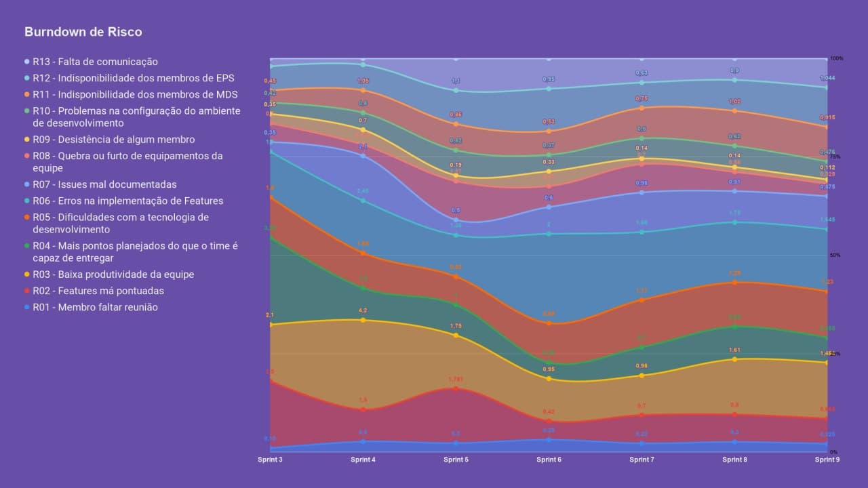Click the 0,112 data label

point(827,167)
